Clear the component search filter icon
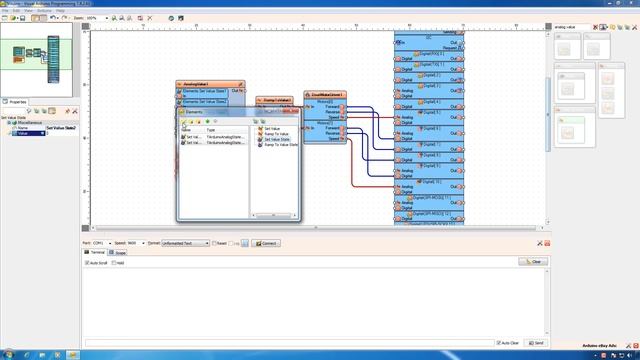The width and height of the screenshot is (640, 360). pos(596,27)
